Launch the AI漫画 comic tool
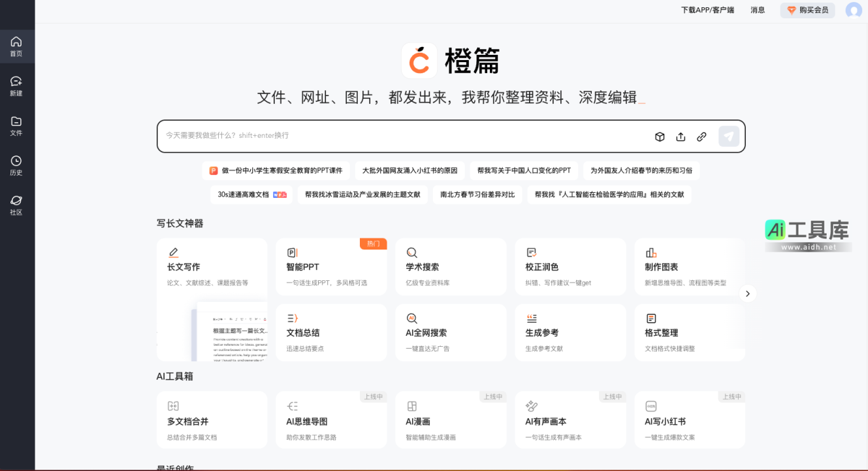 [x=451, y=420]
